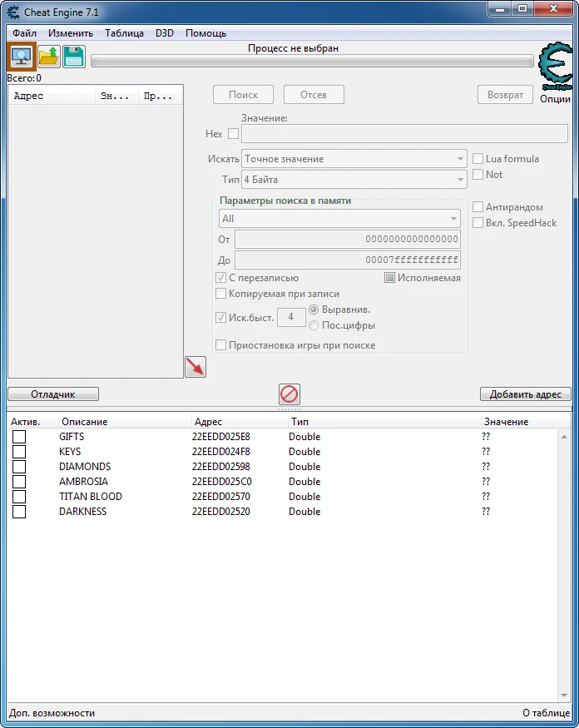579x728 pixels.
Task: Toggle the С перезаписью checkbox
Action: click(x=221, y=278)
